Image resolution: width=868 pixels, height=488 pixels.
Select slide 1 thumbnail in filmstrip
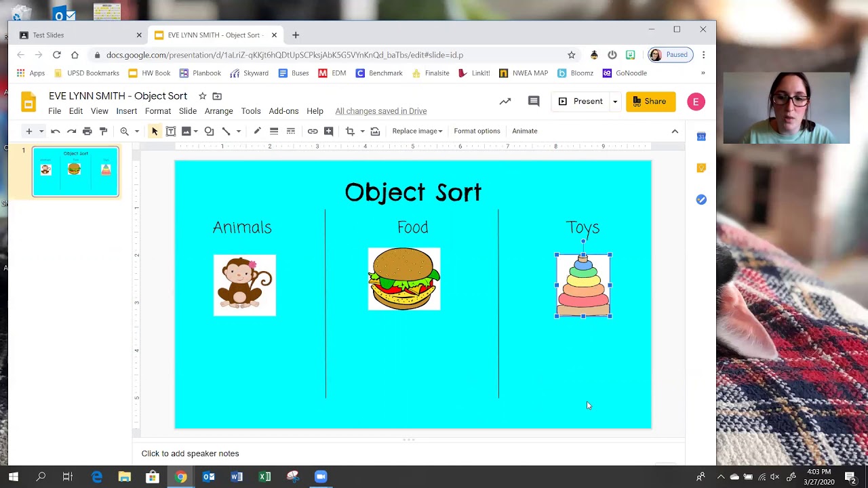coord(75,171)
